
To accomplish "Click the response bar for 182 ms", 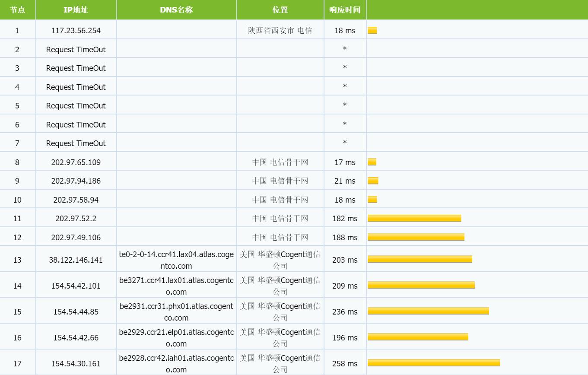I will pos(414,218).
